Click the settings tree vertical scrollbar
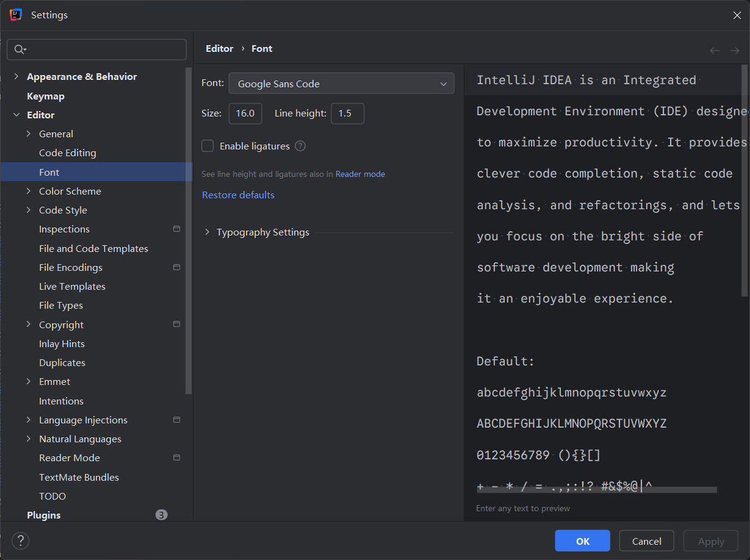Viewport: 750px width, 560px height. 189,231
